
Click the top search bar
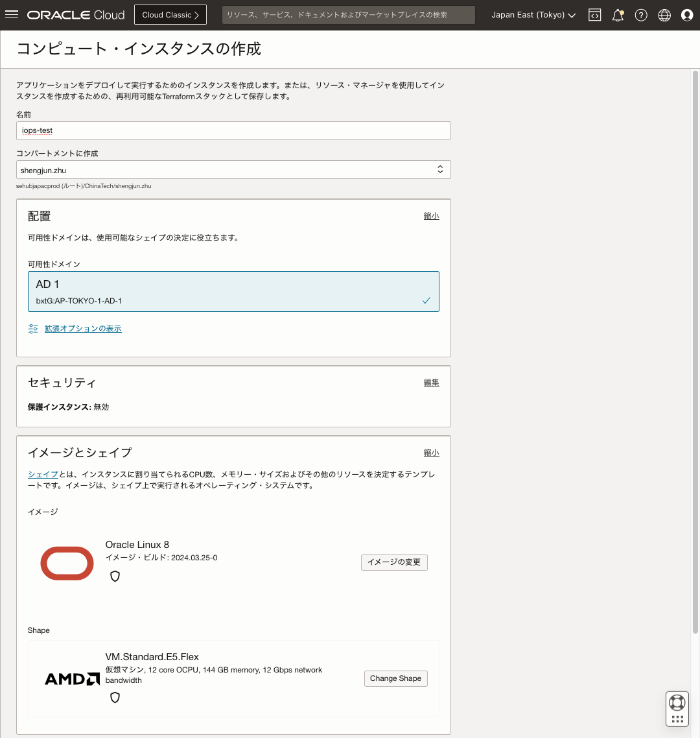(x=349, y=14)
